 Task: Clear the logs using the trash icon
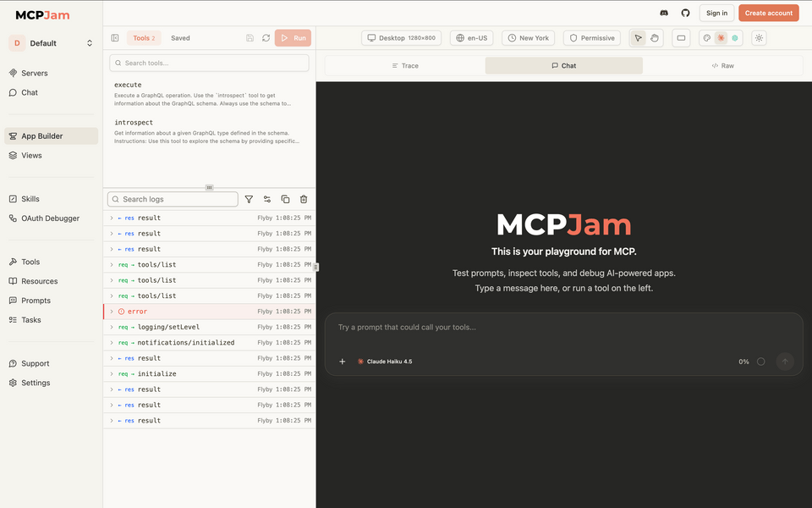tap(304, 199)
